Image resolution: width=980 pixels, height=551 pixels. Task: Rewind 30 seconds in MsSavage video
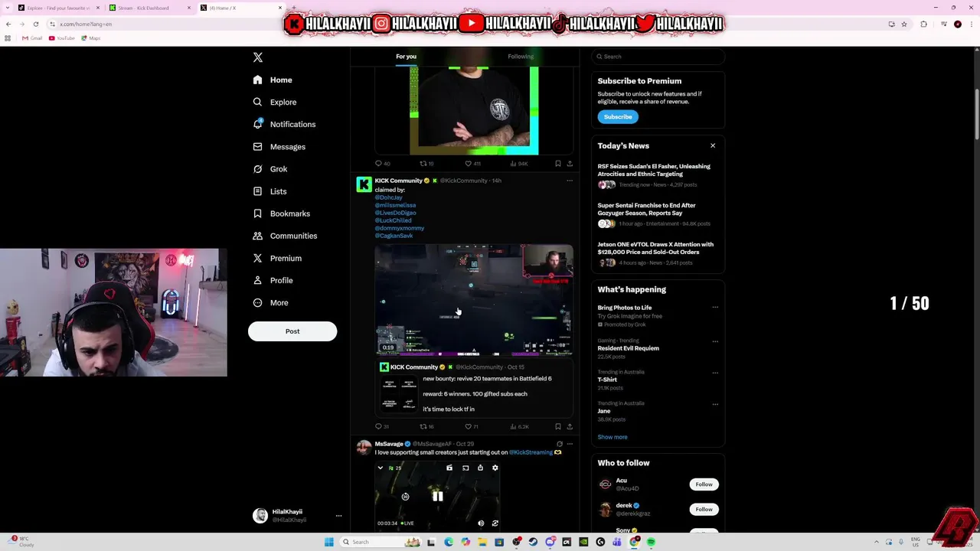click(x=405, y=497)
